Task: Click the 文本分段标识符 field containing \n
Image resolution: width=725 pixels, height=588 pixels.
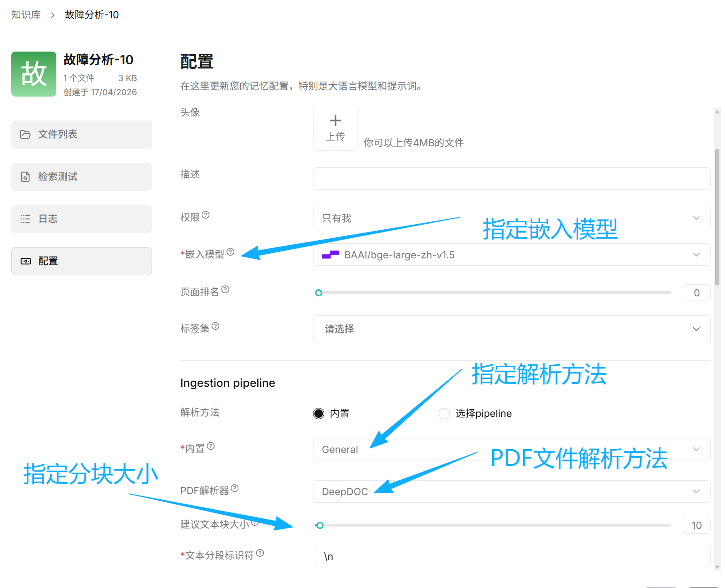Action: click(x=512, y=556)
